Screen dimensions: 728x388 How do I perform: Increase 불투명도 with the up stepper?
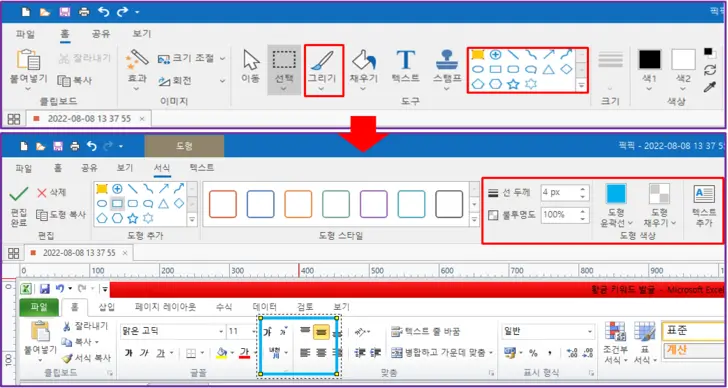point(583,211)
